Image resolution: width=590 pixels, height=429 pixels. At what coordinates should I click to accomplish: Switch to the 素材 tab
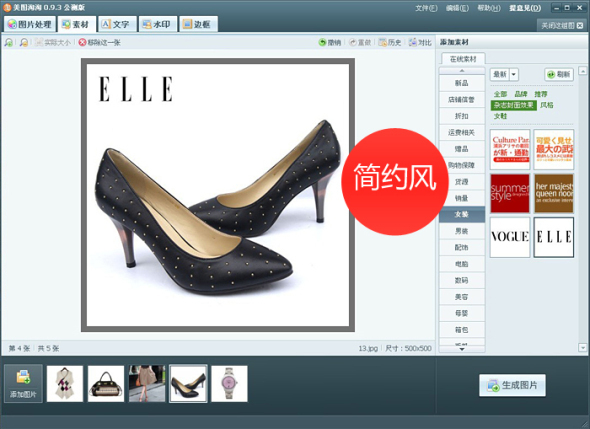coord(76,24)
